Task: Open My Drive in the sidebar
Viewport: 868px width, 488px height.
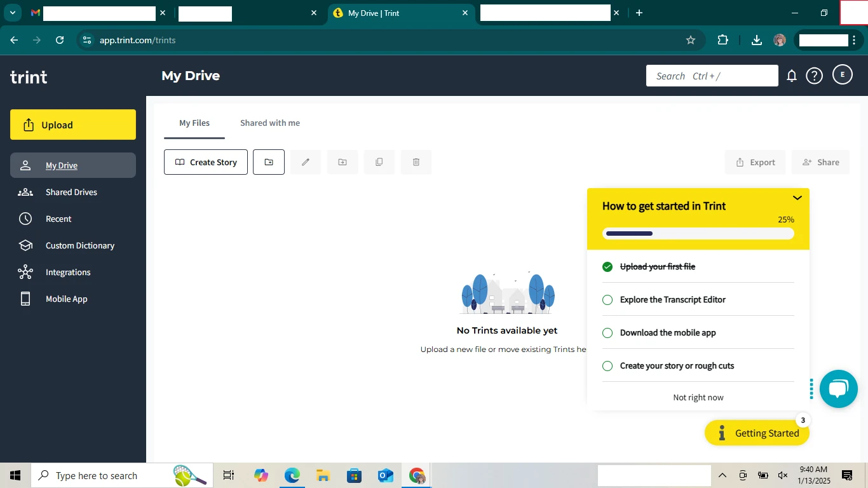Action: 73,165
